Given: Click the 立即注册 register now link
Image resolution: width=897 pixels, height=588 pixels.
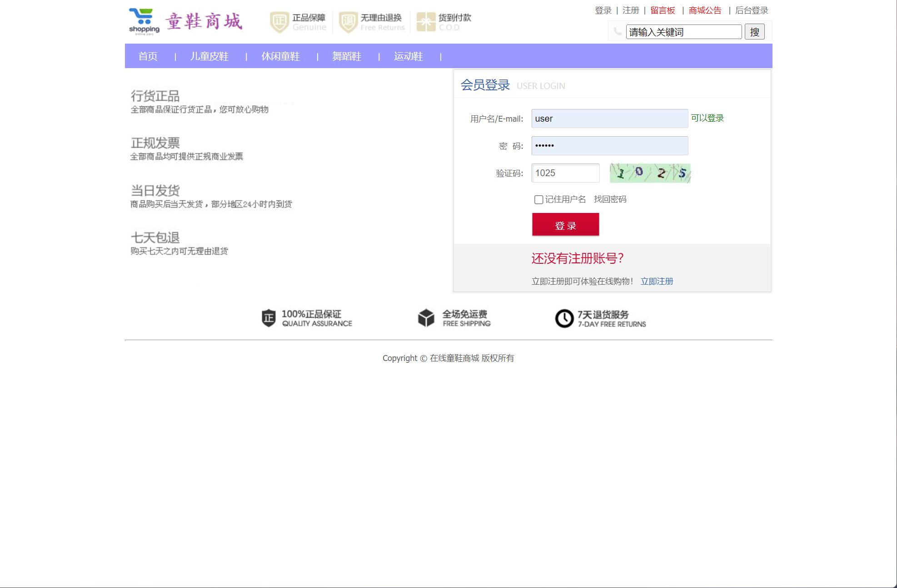Looking at the screenshot, I should click(657, 281).
